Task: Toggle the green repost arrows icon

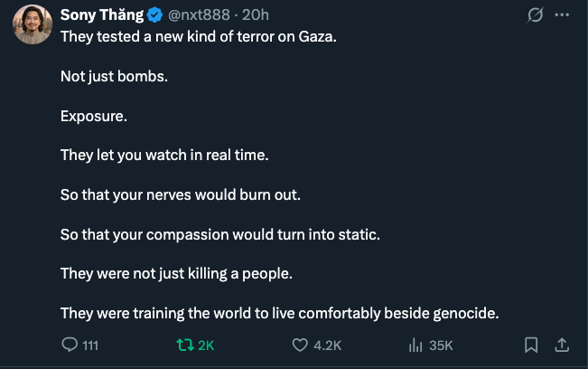Action: [x=184, y=345]
